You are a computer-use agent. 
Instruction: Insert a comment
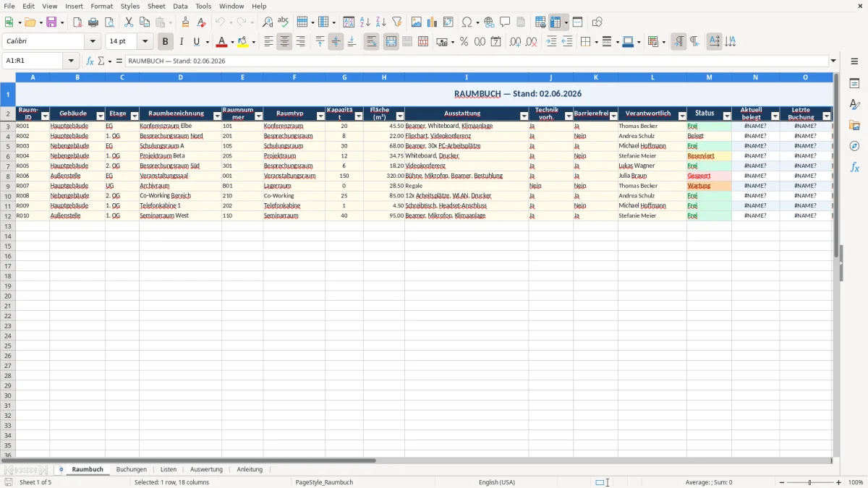pos(505,22)
